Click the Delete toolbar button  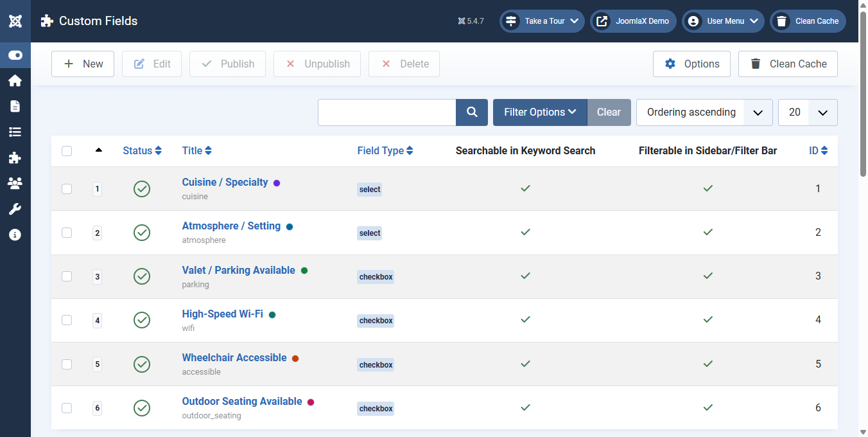404,64
